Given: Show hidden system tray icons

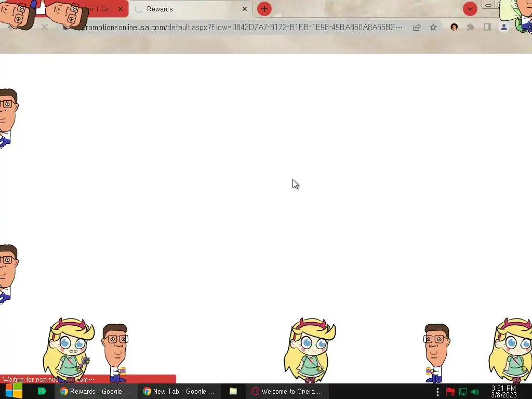Looking at the screenshot, I should (437, 392).
